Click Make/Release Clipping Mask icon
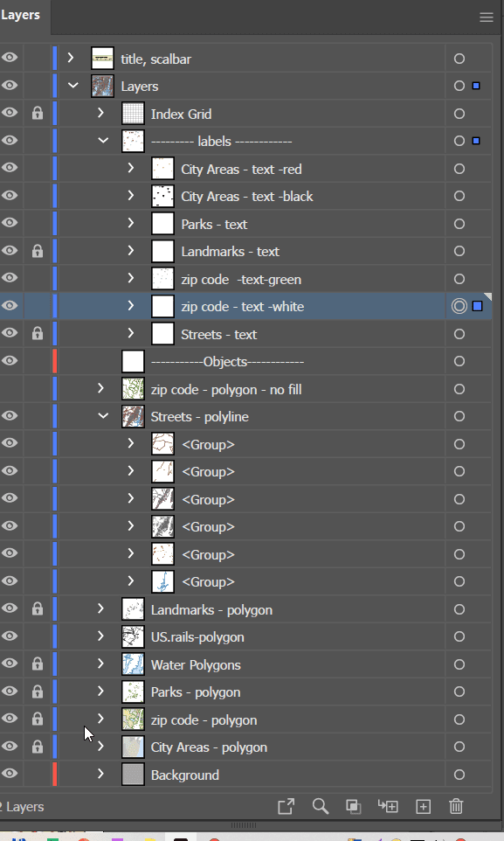 point(353,806)
